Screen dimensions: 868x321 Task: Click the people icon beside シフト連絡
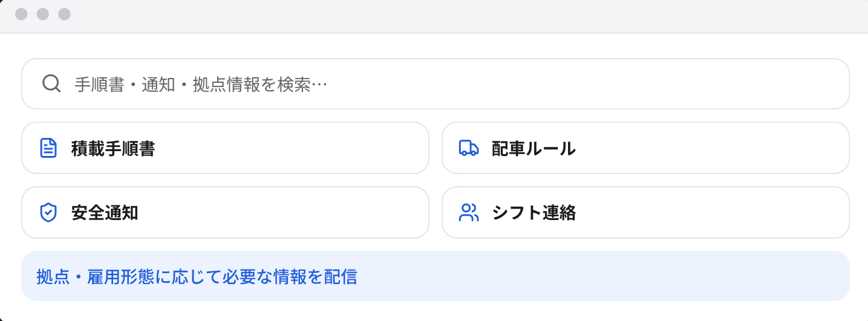click(x=469, y=212)
